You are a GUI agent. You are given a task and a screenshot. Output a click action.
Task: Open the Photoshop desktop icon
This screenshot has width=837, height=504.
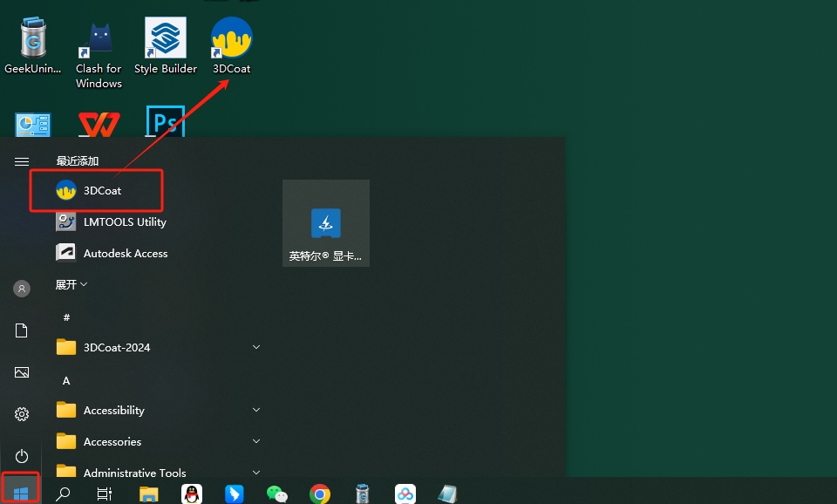166,121
